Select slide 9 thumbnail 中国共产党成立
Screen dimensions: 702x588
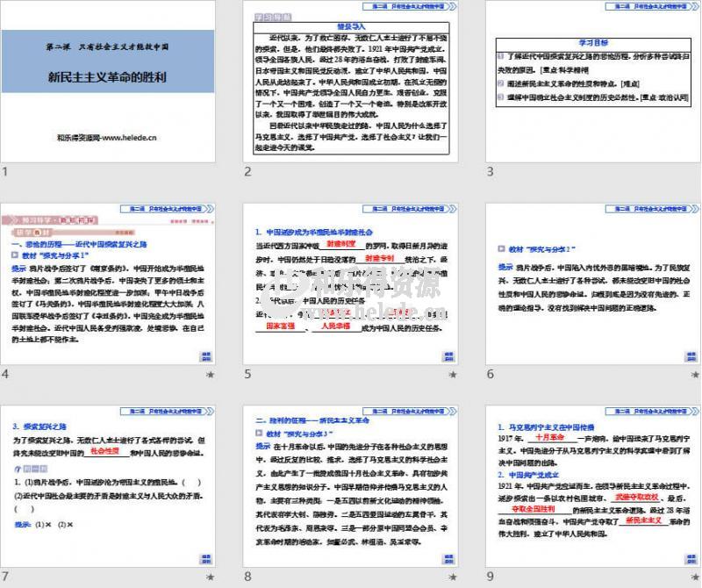point(593,486)
